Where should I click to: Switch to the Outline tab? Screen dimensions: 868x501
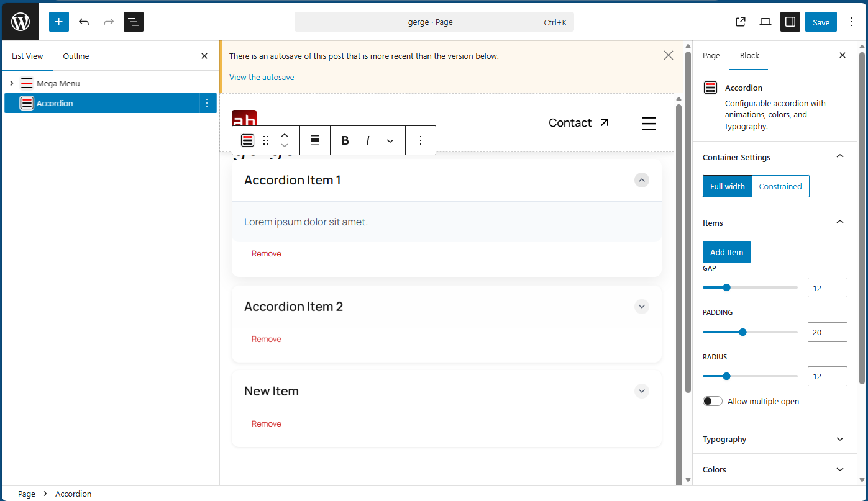point(76,56)
